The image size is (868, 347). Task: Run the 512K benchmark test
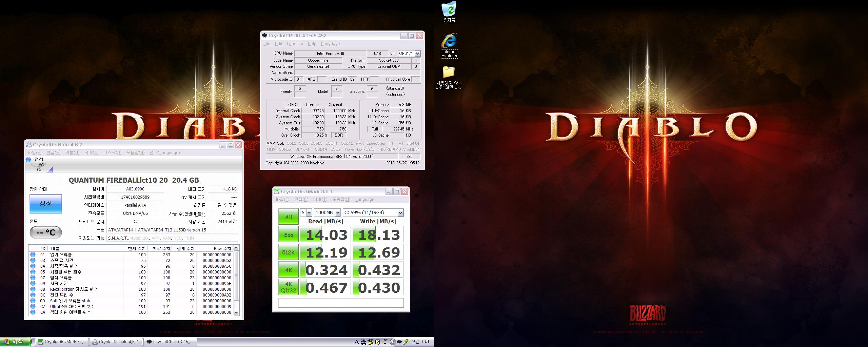pyautogui.click(x=289, y=252)
